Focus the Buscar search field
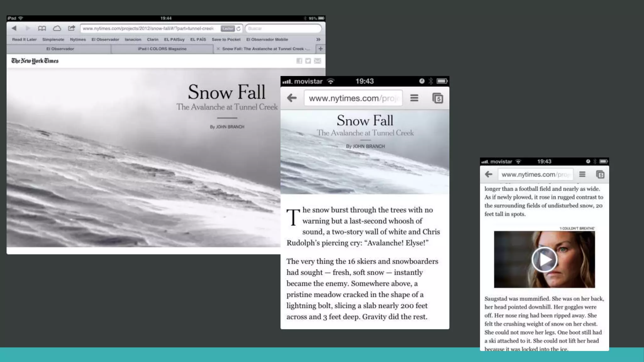 point(283,29)
